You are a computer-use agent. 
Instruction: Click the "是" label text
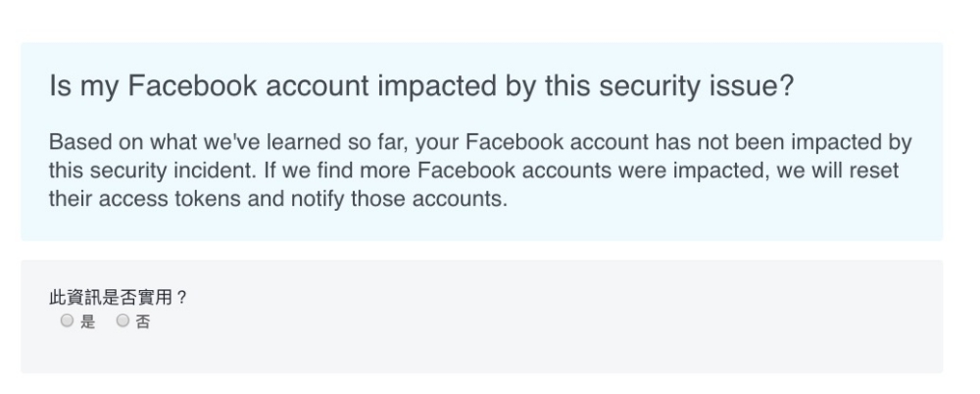tap(88, 321)
